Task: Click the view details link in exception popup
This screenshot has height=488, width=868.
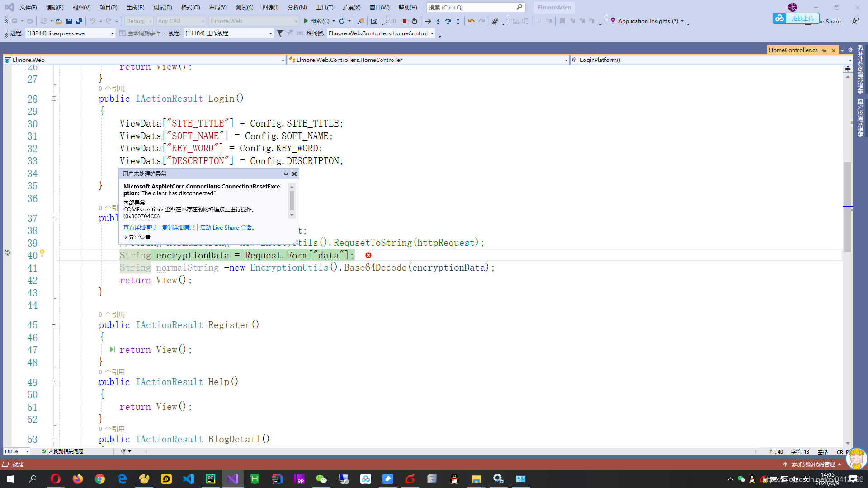Action: [x=139, y=228]
